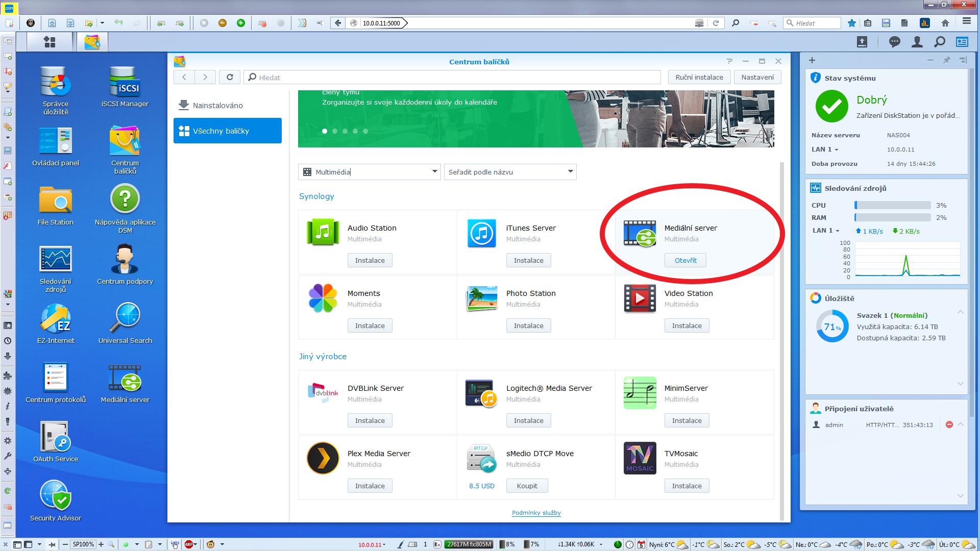Open DSM main menu grid icon
This screenshot has width=980, height=551.
click(50, 42)
